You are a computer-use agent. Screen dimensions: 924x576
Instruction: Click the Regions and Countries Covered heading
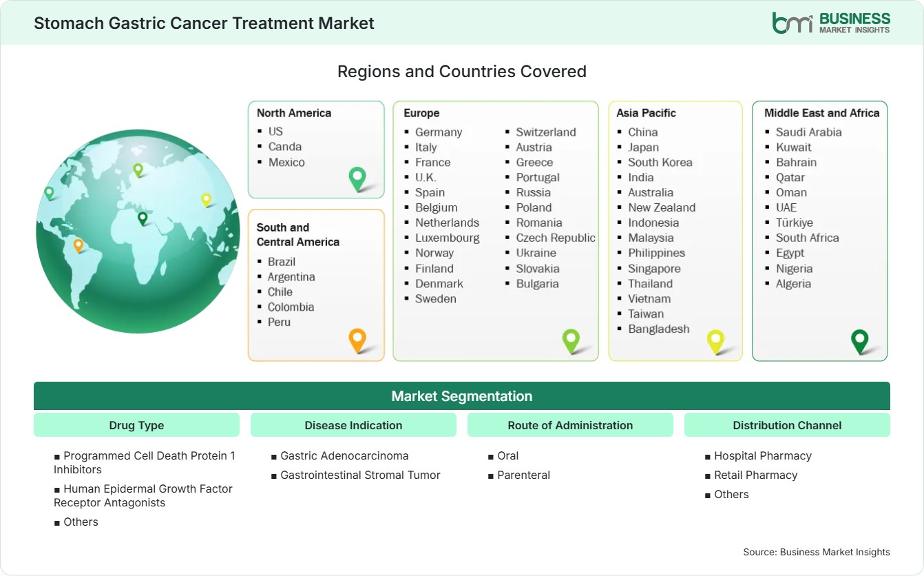pos(462,71)
